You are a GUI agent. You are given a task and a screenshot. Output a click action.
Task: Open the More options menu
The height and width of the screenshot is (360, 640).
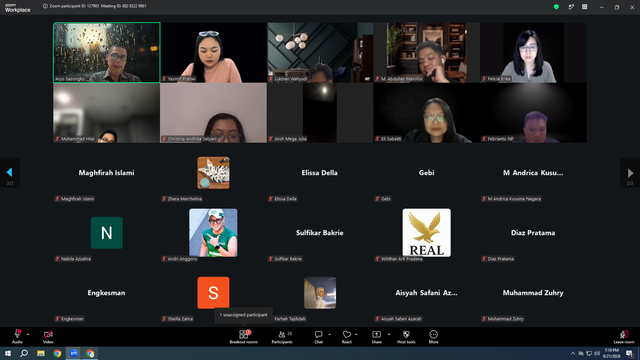tap(433, 337)
